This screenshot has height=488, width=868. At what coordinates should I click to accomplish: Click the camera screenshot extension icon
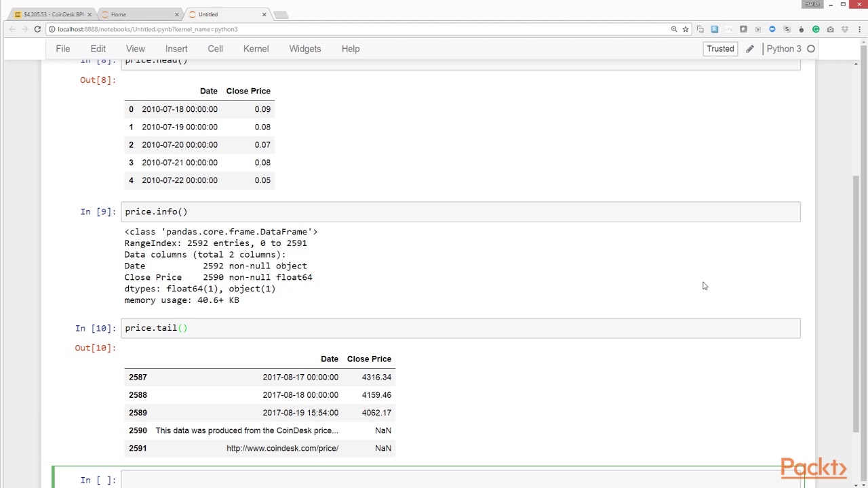coord(830,29)
